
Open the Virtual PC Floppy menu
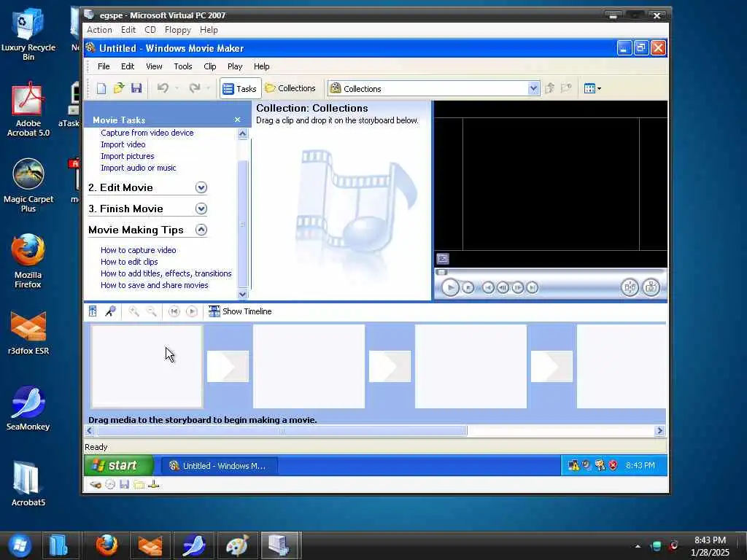pos(178,30)
